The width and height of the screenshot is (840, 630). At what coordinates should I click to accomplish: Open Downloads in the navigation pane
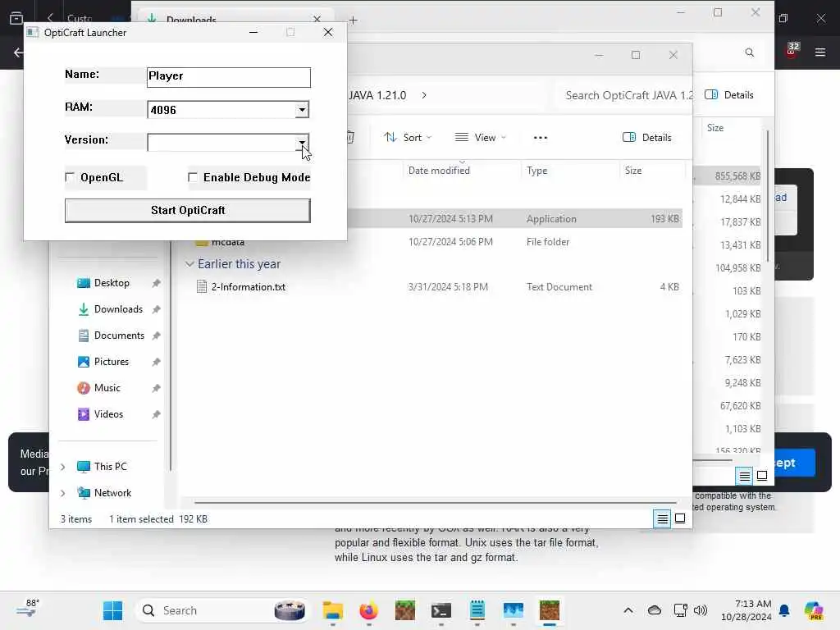click(118, 309)
